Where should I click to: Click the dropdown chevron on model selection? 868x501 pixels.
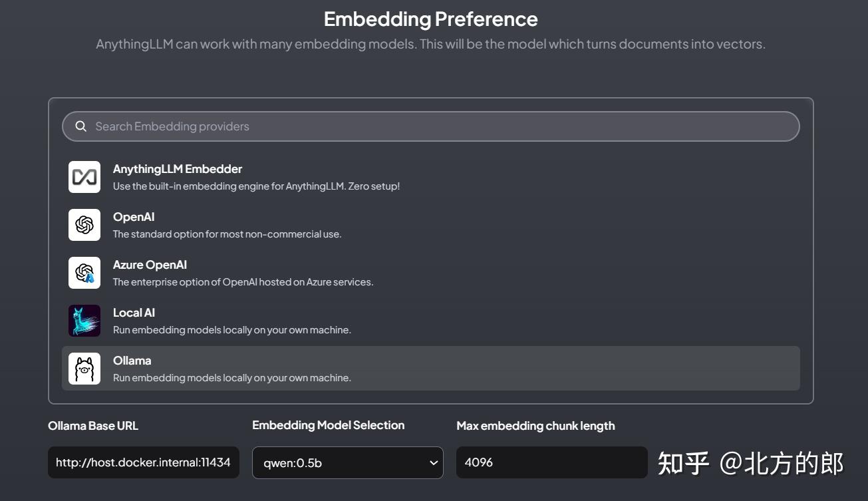pos(433,462)
